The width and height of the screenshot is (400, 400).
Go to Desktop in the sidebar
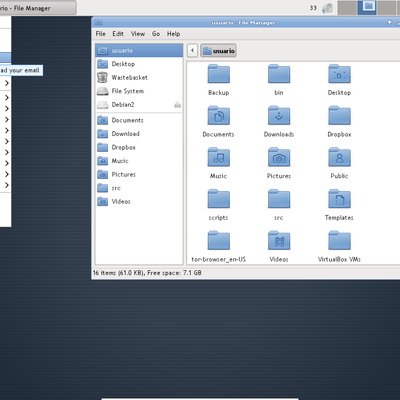pos(139,64)
